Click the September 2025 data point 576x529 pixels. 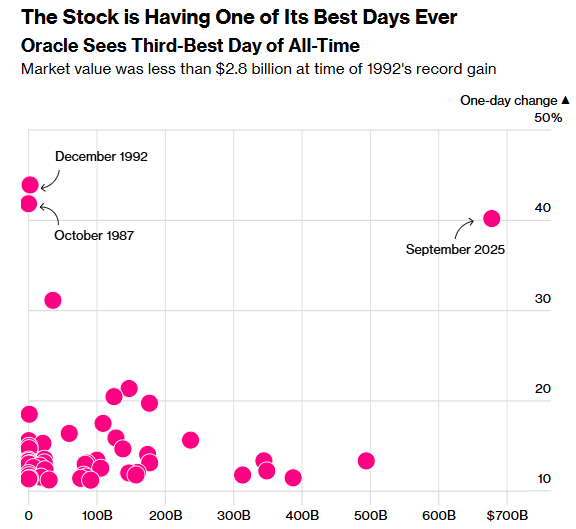pyautogui.click(x=492, y=219)
